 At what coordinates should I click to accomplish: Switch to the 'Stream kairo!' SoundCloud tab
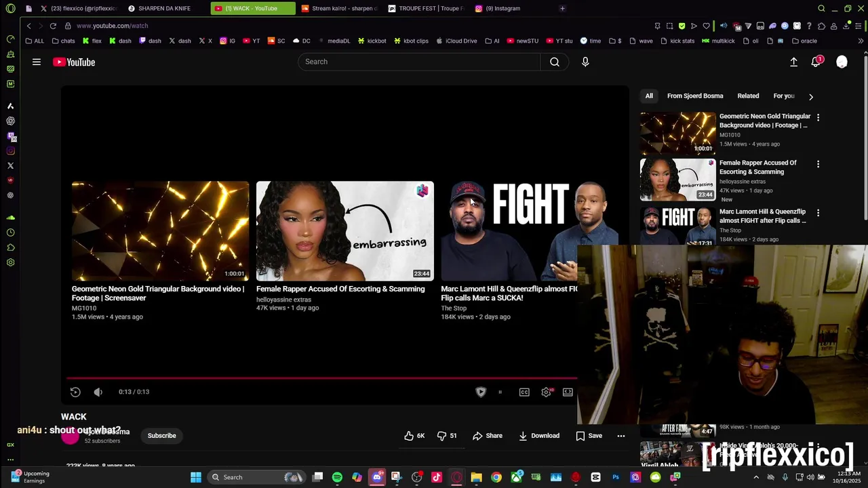click(x=339, y=8)
